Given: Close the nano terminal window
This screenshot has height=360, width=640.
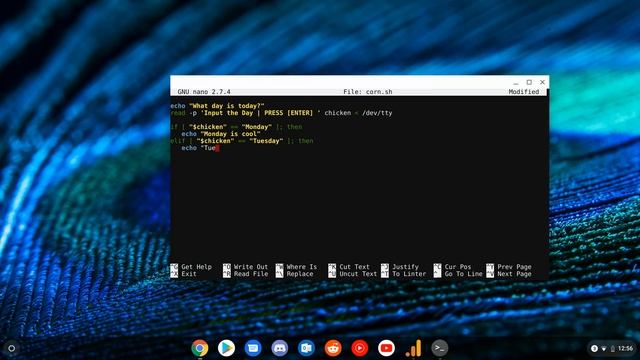Looking at the screenshot, I should (x=542, y=82).
